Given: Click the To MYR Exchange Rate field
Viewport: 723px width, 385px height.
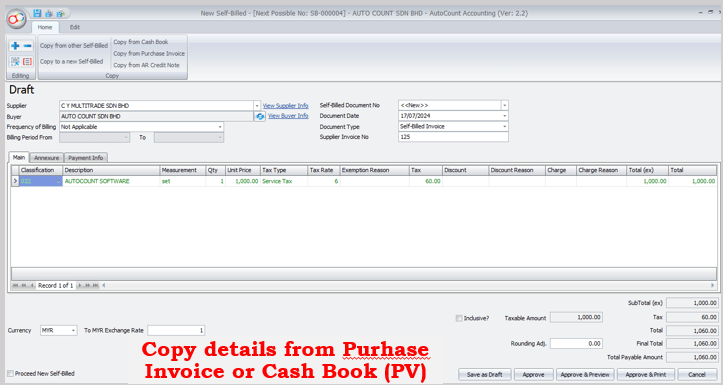Looking at the screenshot, I should (176, 331).
